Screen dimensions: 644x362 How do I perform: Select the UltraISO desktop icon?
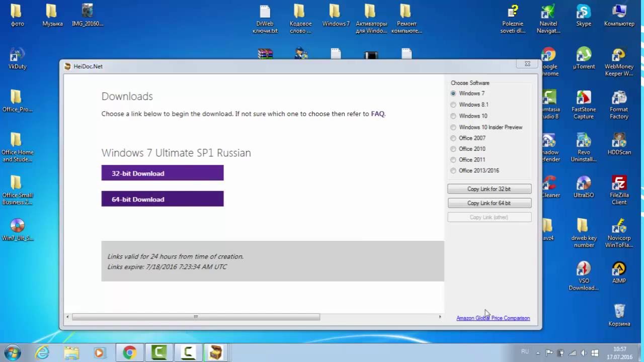584,187
